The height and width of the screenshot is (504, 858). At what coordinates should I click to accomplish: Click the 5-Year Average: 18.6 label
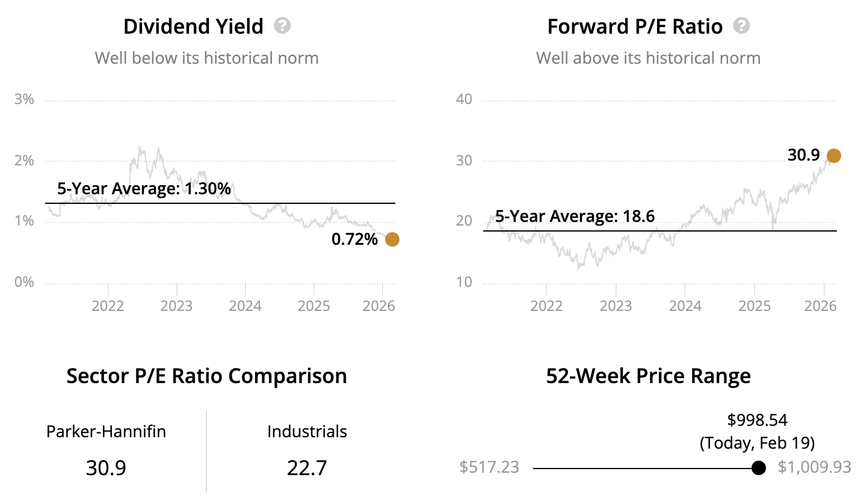(575, 217)
